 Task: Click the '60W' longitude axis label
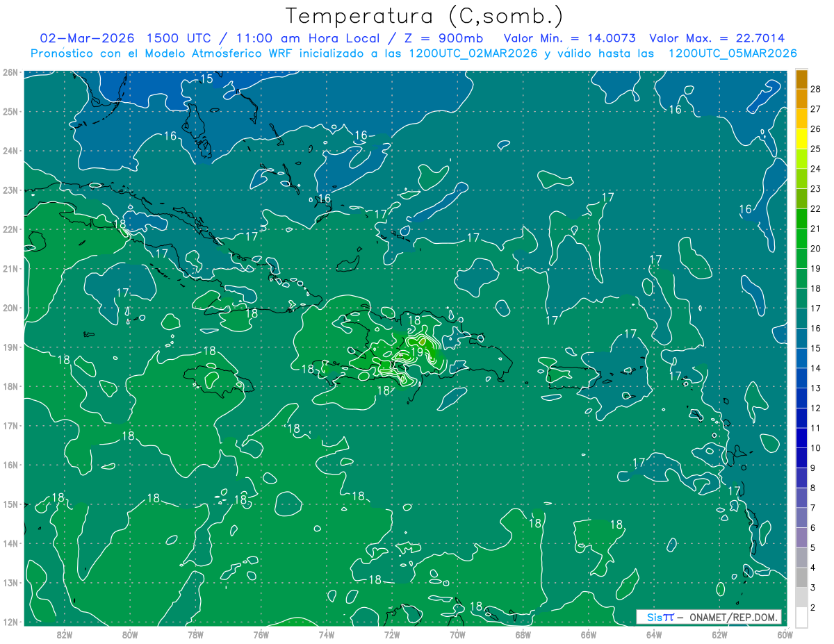pyautogui.click(x=785, y=634)
